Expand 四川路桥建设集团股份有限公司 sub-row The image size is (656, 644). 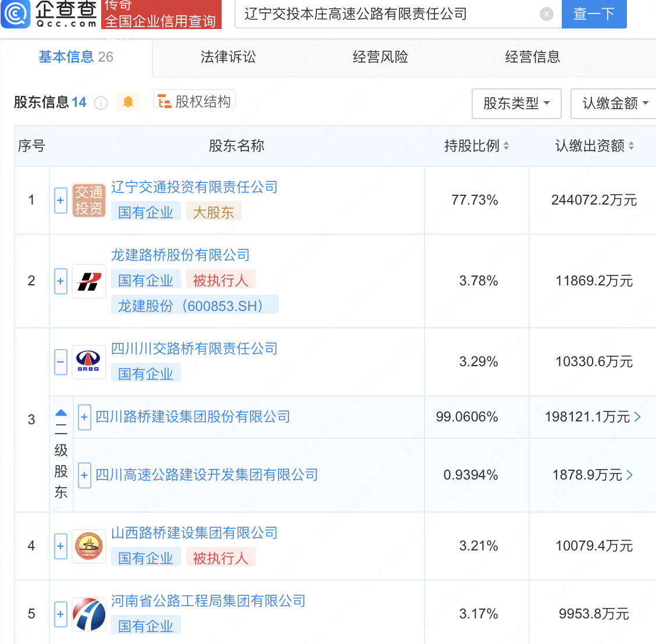(x=84, y=417)
